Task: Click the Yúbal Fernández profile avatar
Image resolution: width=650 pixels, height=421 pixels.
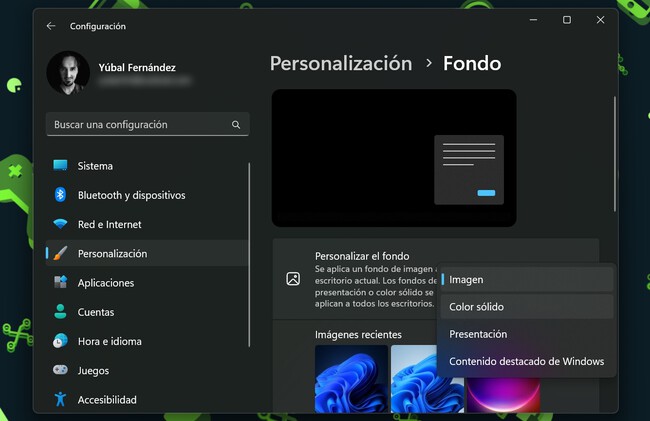Action: 68,74
